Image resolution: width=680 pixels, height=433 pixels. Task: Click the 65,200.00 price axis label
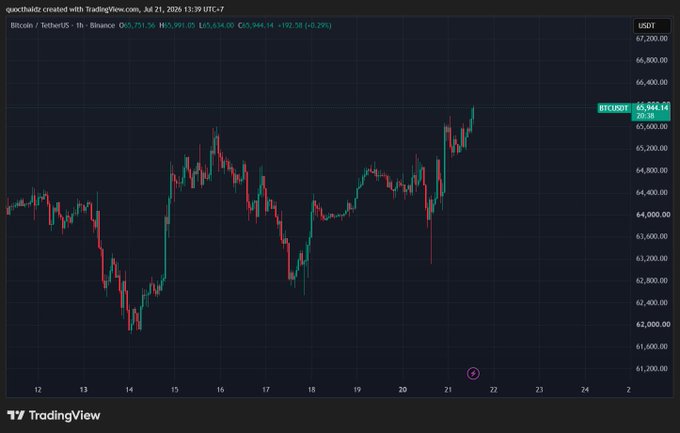pyautogui.click(x=652, y=148)
